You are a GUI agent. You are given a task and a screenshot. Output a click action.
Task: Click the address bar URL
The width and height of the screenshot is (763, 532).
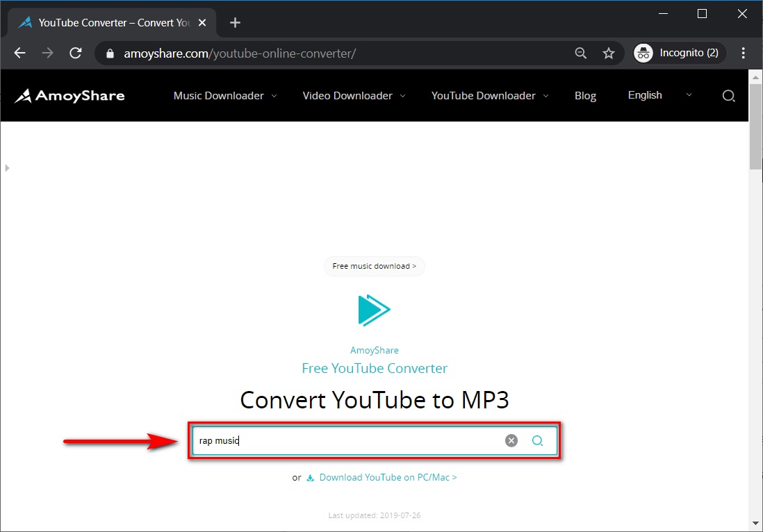coord(240,53)
